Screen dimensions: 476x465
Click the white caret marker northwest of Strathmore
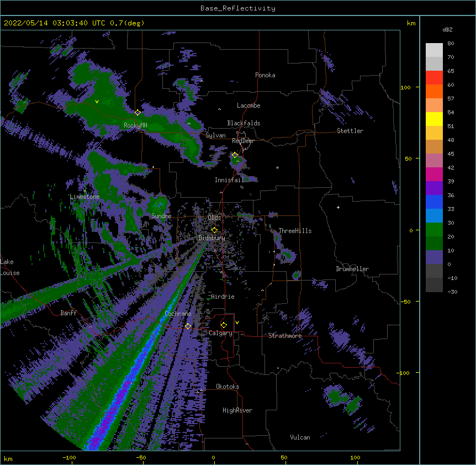coord(263,290)
